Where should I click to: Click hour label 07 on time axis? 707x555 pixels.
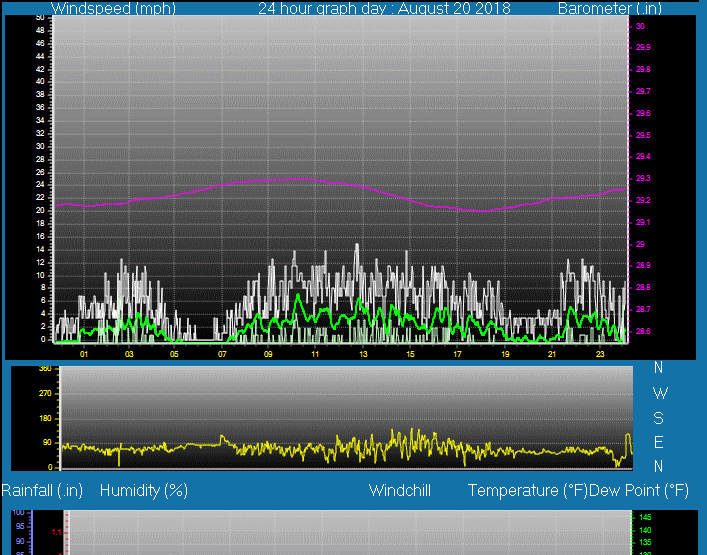(x=222, y=354)
